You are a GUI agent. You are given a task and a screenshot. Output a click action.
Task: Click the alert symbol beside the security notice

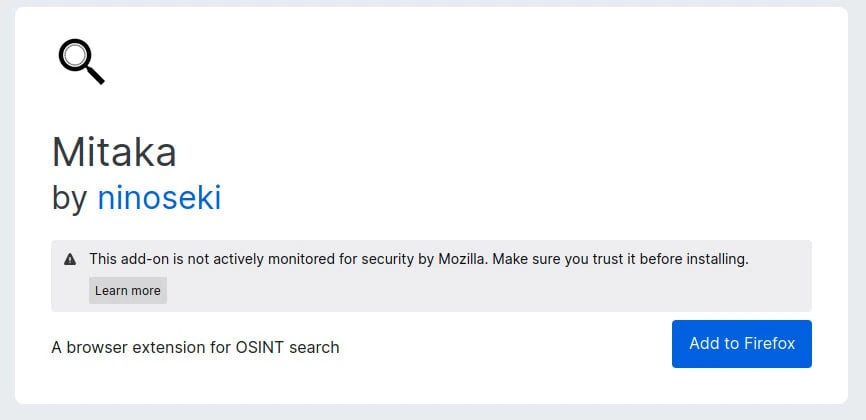click(70, 259)
